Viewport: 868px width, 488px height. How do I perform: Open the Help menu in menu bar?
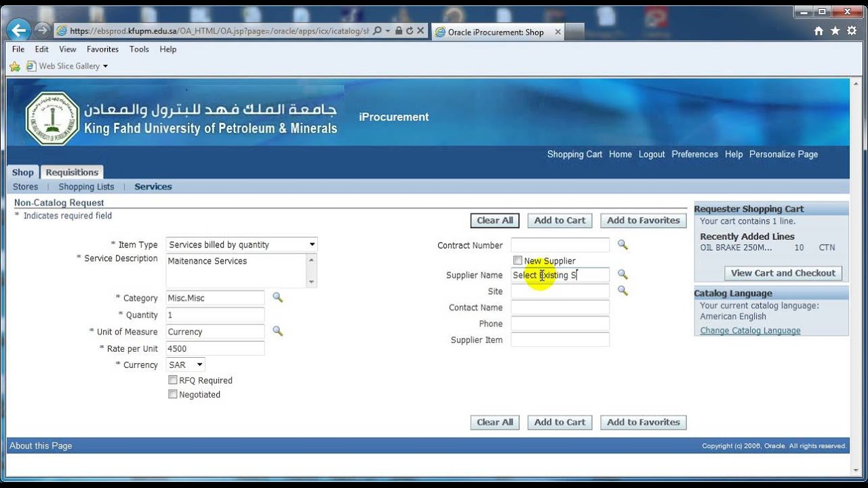coord(168,49)
